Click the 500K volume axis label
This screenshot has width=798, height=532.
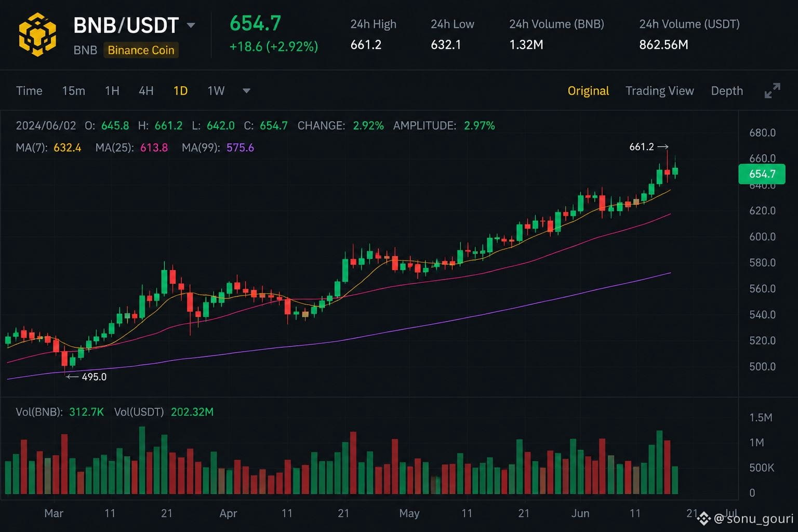tap(762, 468)
